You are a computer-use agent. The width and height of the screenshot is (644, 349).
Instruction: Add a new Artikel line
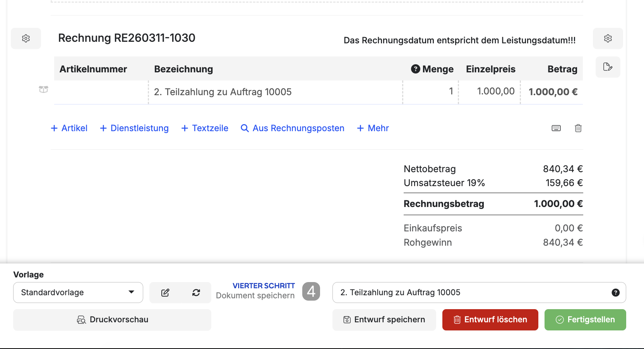tap(69, 128)
